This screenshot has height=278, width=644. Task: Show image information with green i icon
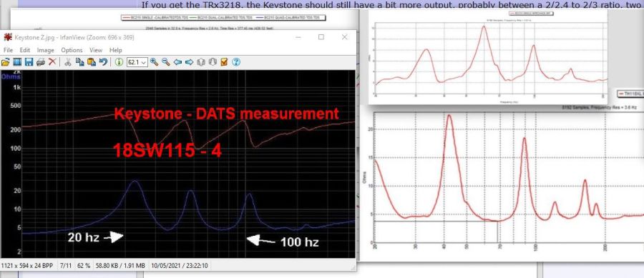[x=119, y=62]
